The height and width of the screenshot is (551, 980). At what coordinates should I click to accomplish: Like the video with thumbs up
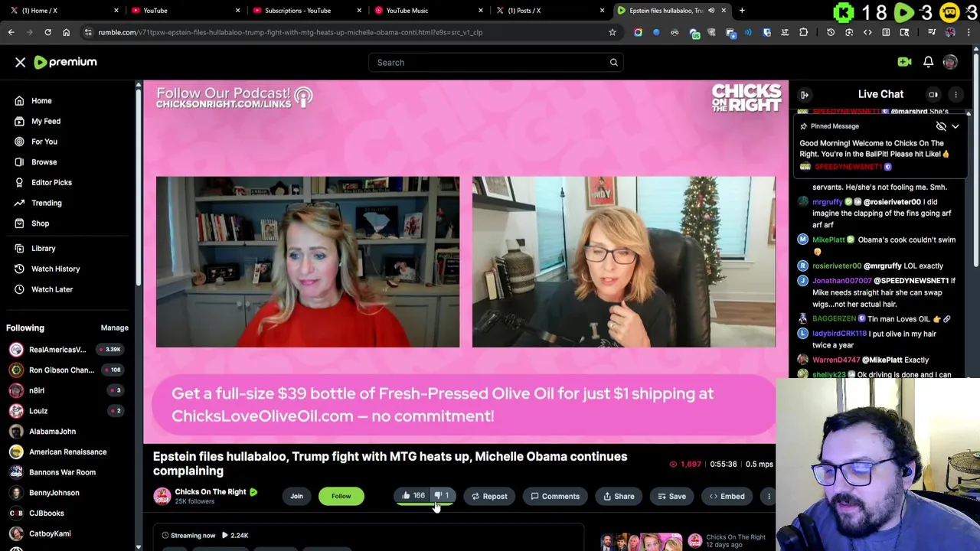[413, 496]
